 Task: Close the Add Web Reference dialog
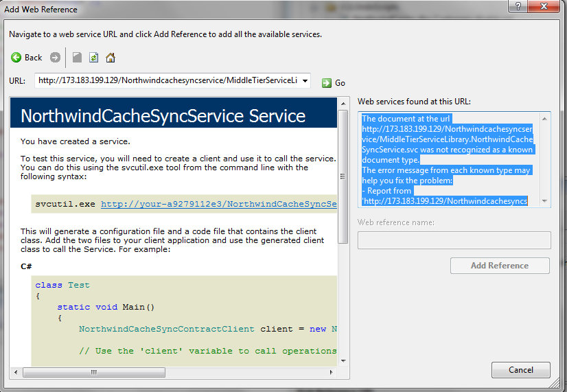pos(544,6)
